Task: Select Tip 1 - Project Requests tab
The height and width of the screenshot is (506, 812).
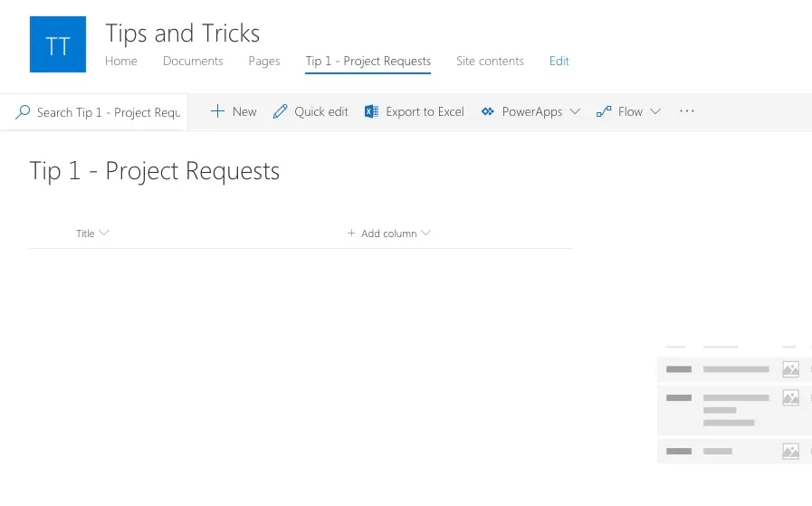Action: point(368,62)
